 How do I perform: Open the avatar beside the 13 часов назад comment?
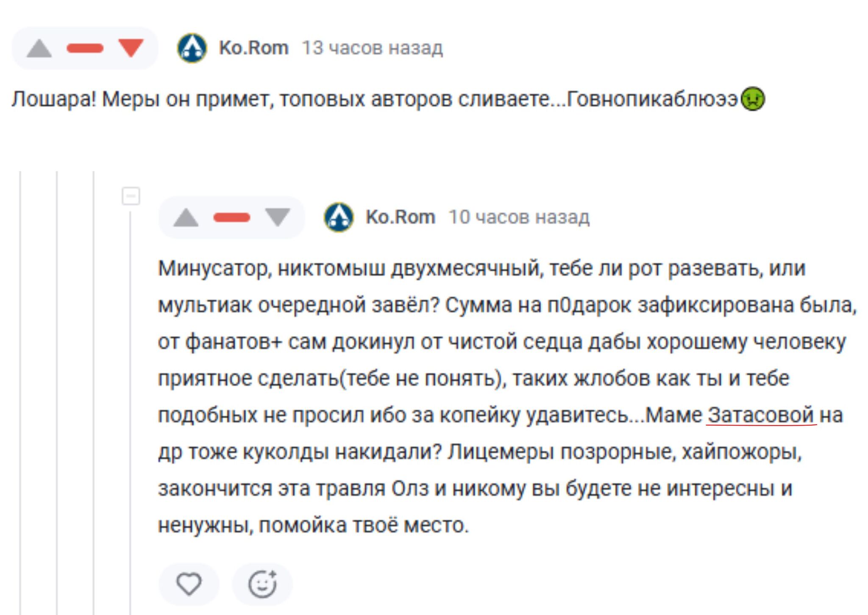(x=192, y=48)
